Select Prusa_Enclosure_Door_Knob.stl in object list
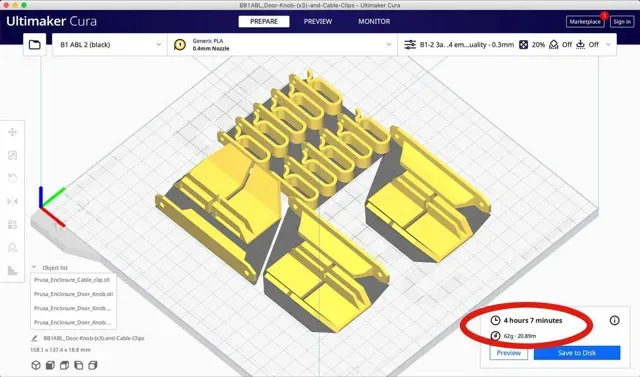This screenshot has height=377, width=640. 73,294
